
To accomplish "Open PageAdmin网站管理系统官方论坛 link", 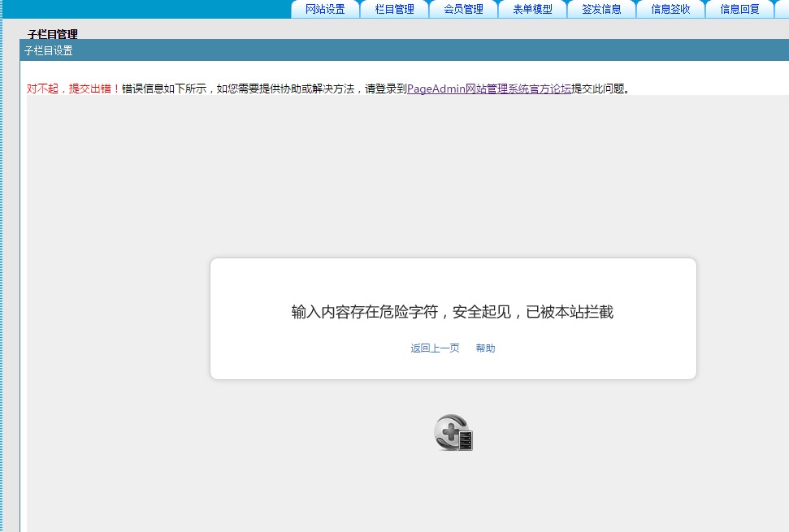I will [x=488, y=89].
